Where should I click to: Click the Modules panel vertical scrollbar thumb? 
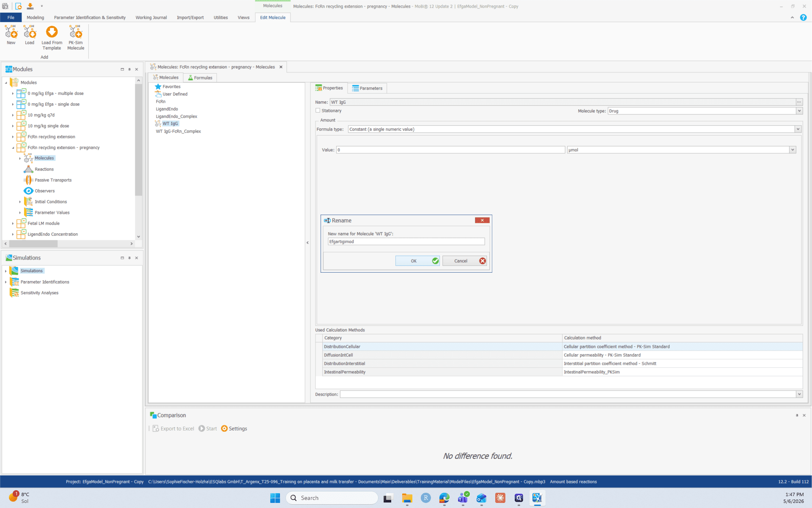(x=138, y=140)
